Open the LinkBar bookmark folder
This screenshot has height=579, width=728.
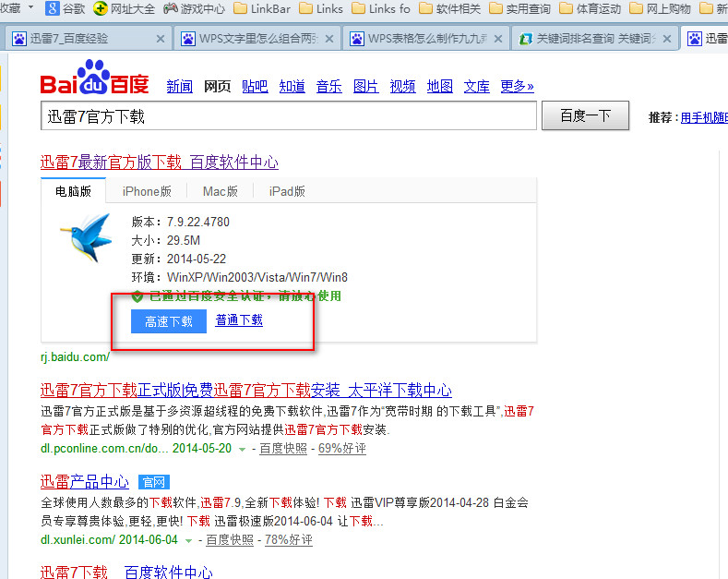[262, 8]
